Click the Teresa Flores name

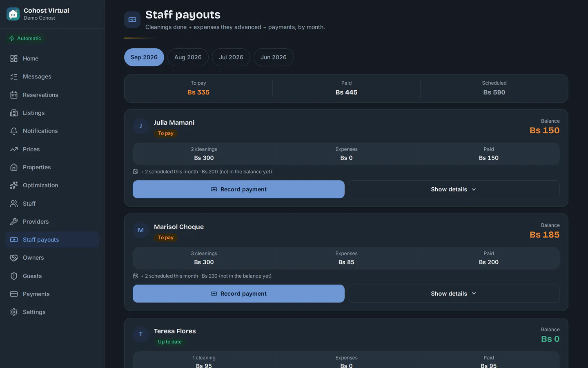175,331
